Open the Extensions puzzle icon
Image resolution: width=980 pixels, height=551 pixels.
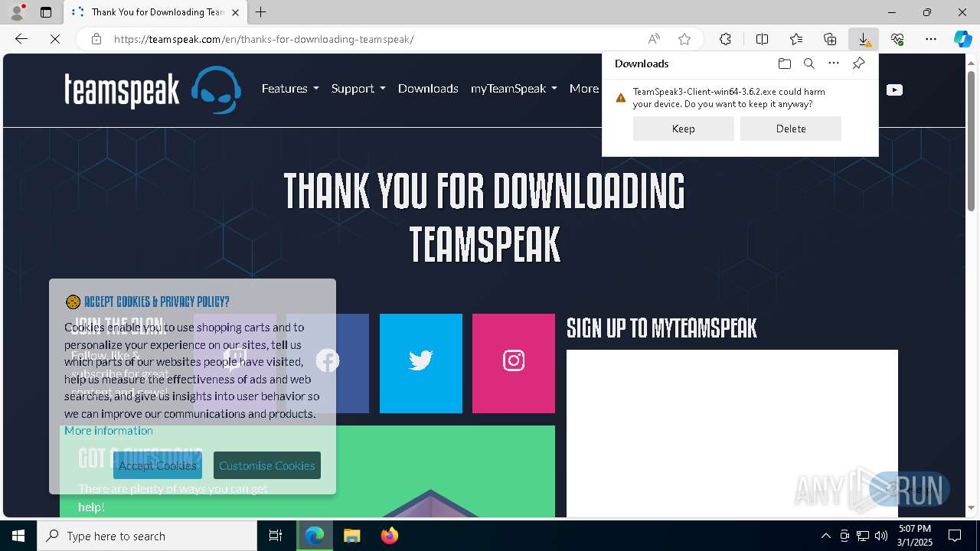[x=725, y=39]
